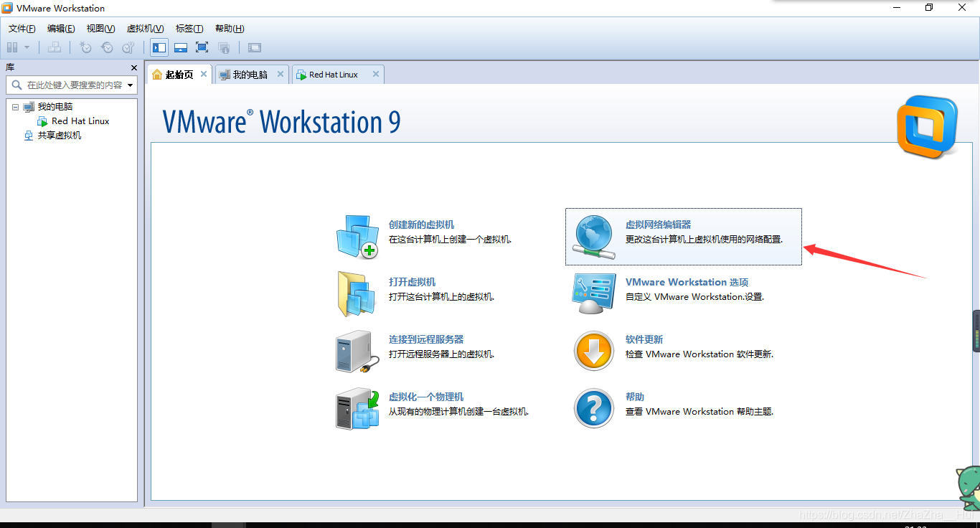Open the 文件(F) menu
The width and height of the screenshot is (980, 528).
pyautogui.click(x=22, y=29)
